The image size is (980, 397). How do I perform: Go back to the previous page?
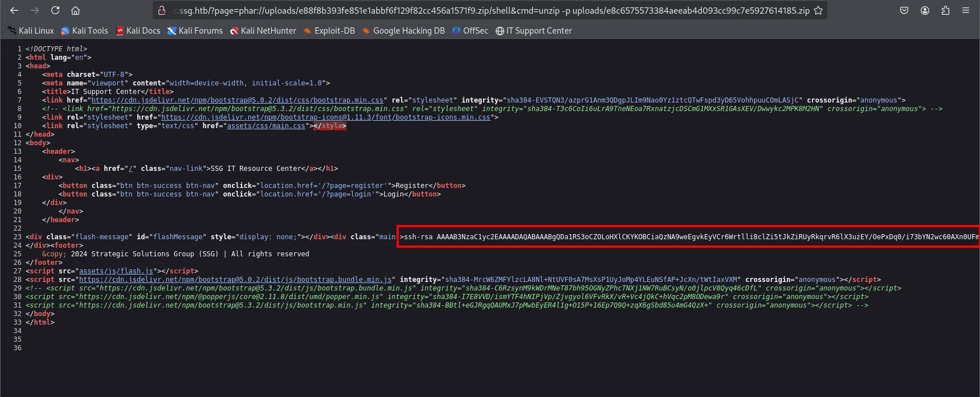14,10
